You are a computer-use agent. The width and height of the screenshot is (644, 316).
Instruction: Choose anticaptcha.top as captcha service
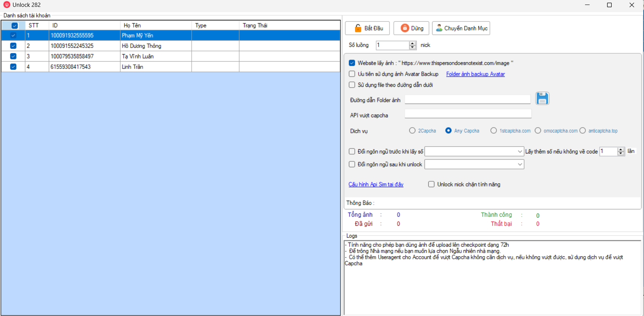[582, 131]
